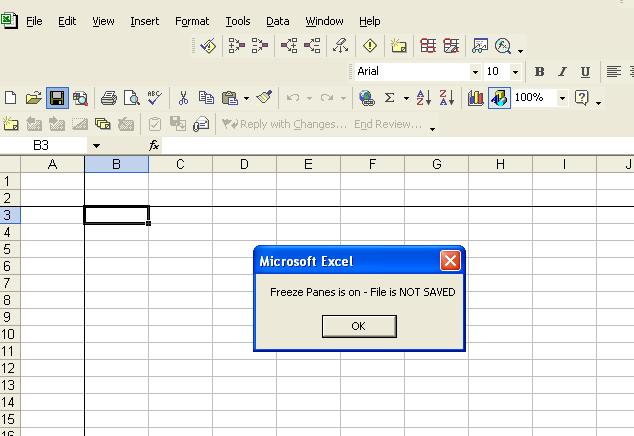Open the Paste options dropdown arrow
The width and height of the screenshot is (634, 436).
tap(246, 98)
